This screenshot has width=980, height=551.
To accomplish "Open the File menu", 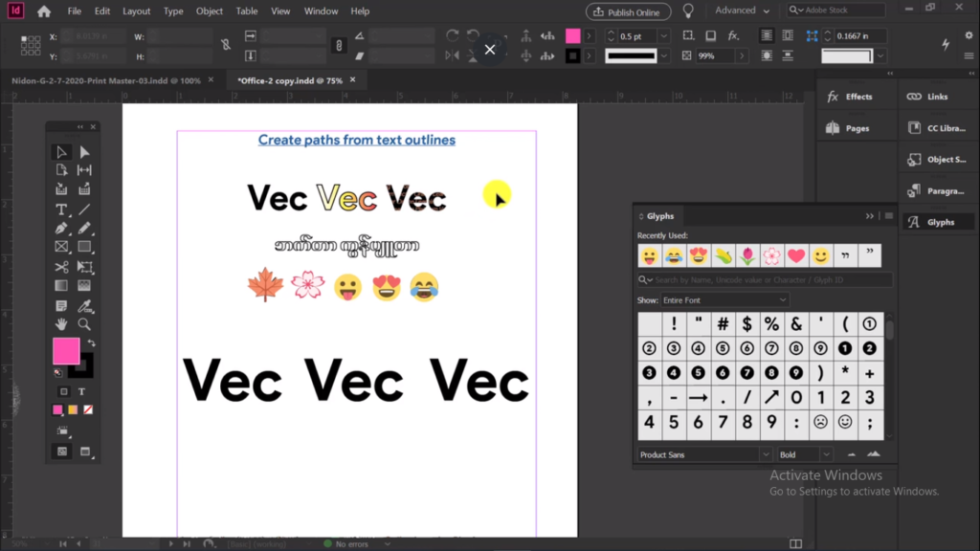I will tap(75, 11).
